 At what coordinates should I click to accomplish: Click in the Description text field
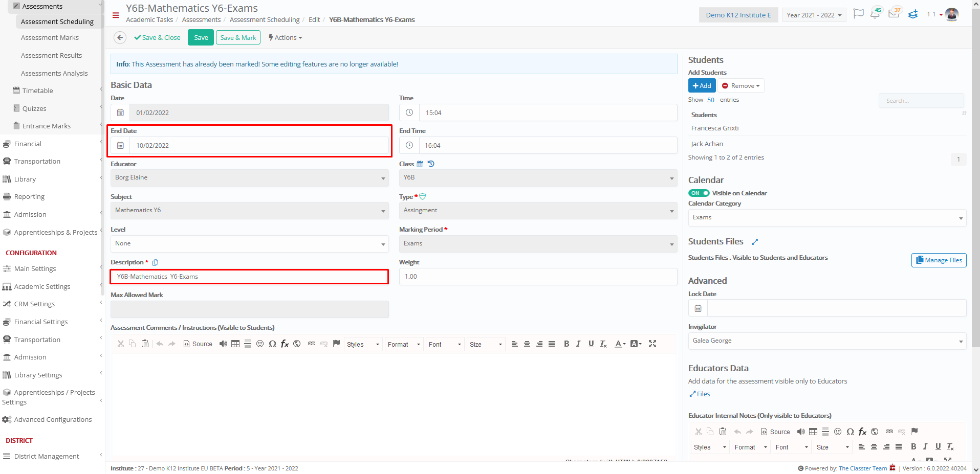[x=250, y=277]
